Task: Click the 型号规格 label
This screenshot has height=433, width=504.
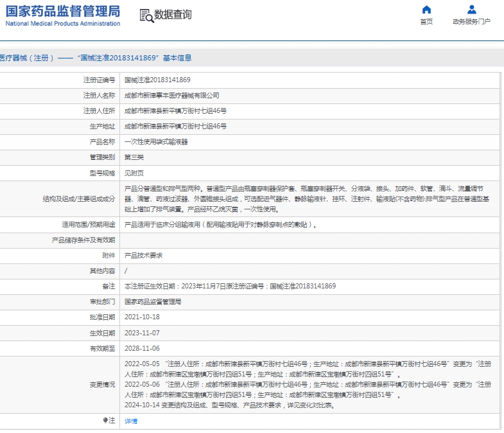Action: (x=102, y=173)
